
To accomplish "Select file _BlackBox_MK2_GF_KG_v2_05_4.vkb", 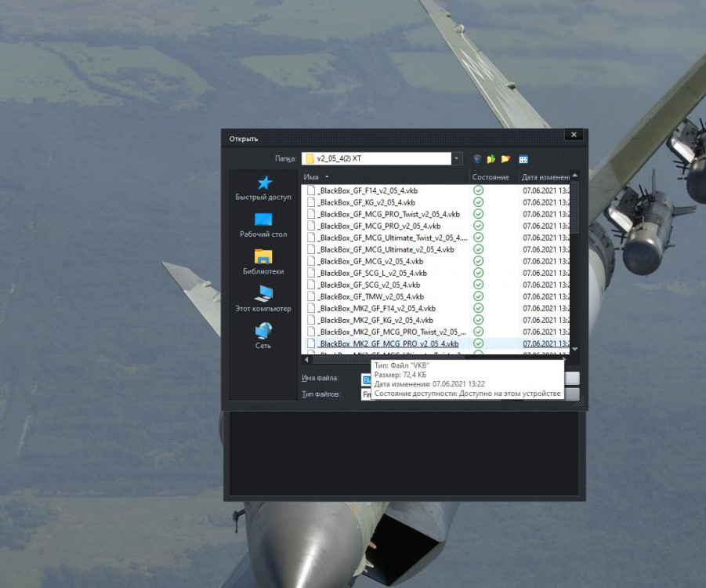I will click(375, 320).
